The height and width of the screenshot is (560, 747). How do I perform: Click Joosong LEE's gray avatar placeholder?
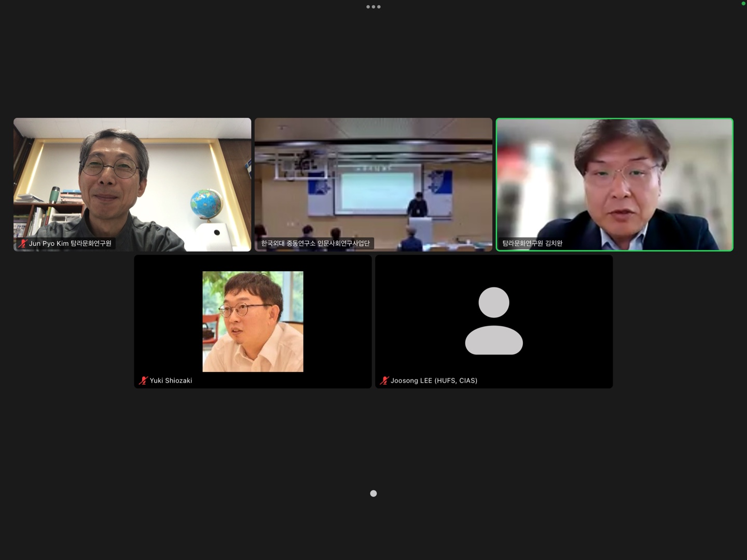494,321
